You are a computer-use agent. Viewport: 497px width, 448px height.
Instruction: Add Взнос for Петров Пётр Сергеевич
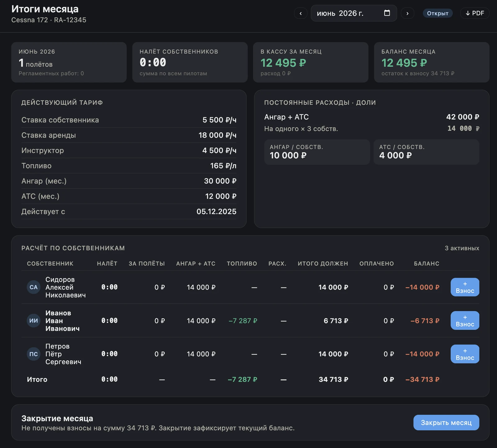click(465, 354)
